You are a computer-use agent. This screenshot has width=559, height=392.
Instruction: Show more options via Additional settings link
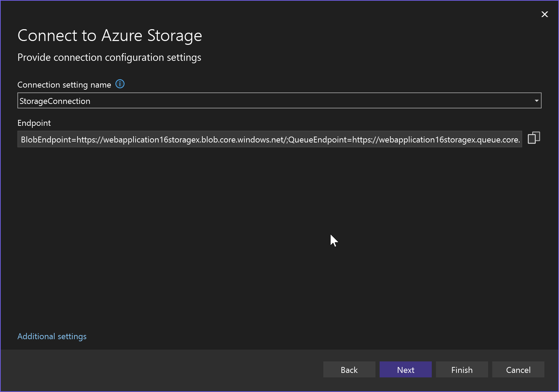(52, 336)
